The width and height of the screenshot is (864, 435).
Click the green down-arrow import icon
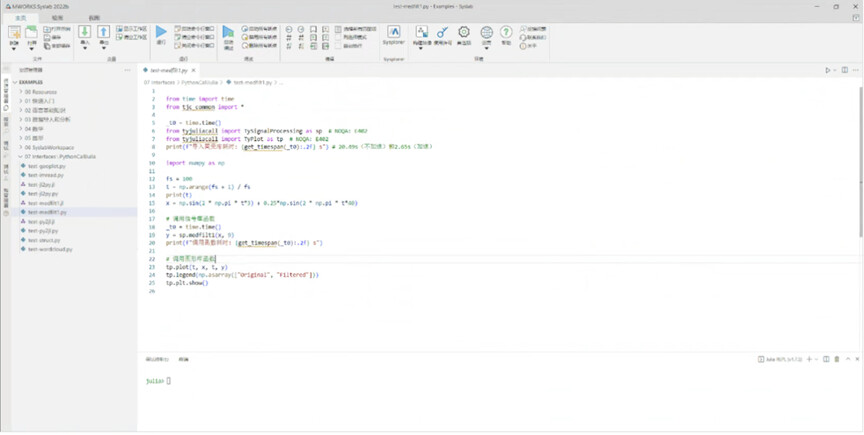85,31
